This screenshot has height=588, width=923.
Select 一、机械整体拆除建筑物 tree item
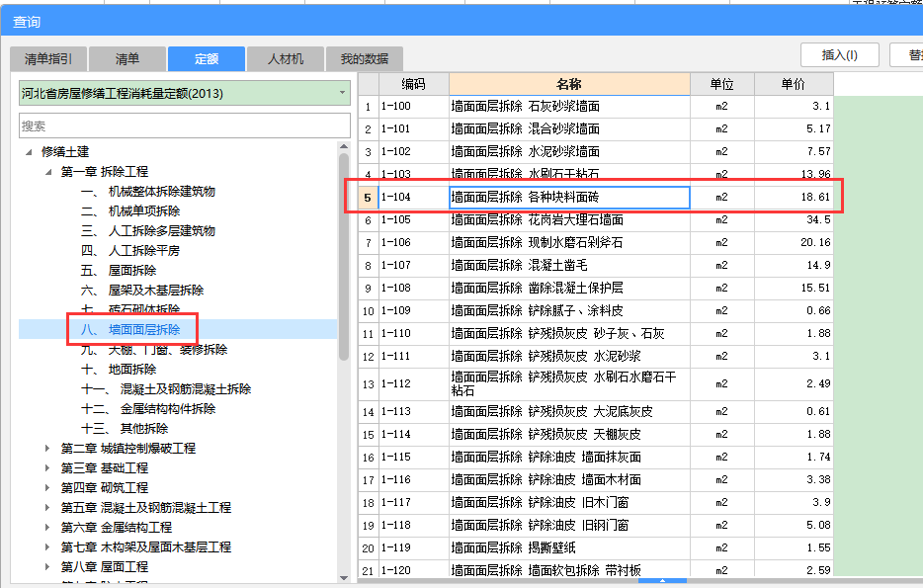click(148, 192)
